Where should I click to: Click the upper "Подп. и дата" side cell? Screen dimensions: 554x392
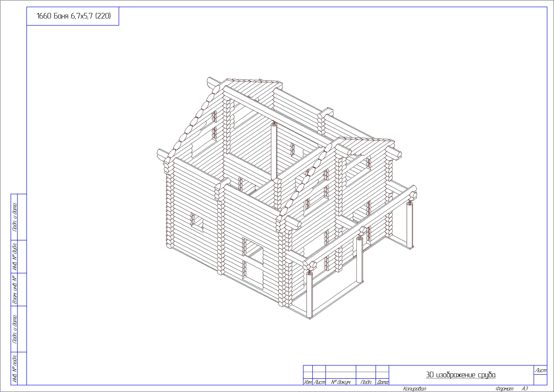(x=14, y=217)
